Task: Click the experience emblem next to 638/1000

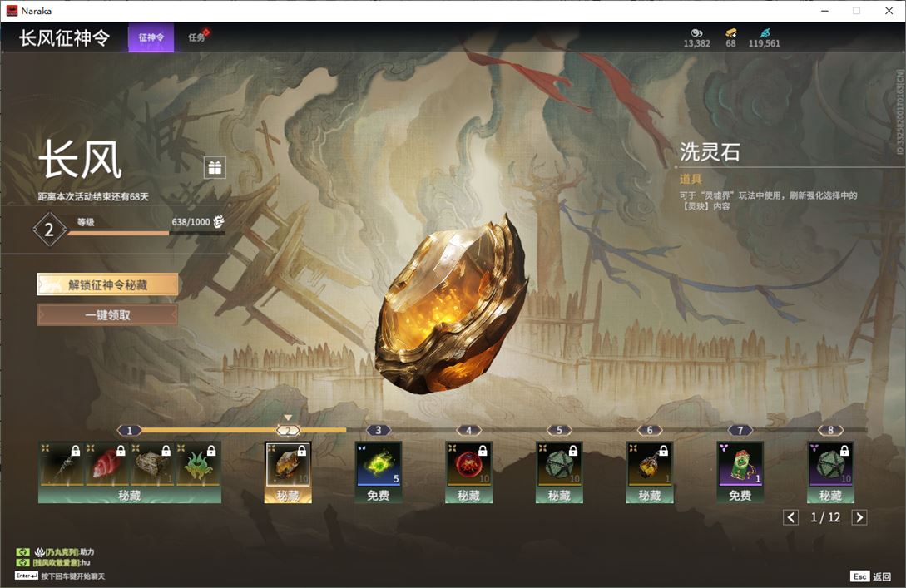Action: pyautogui.click(x=219, y=221)
